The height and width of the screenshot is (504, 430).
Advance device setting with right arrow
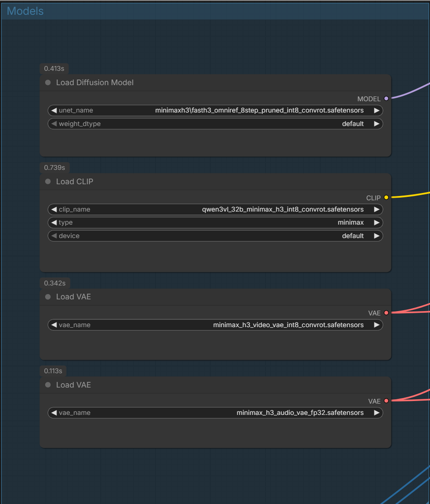(377, 236)
